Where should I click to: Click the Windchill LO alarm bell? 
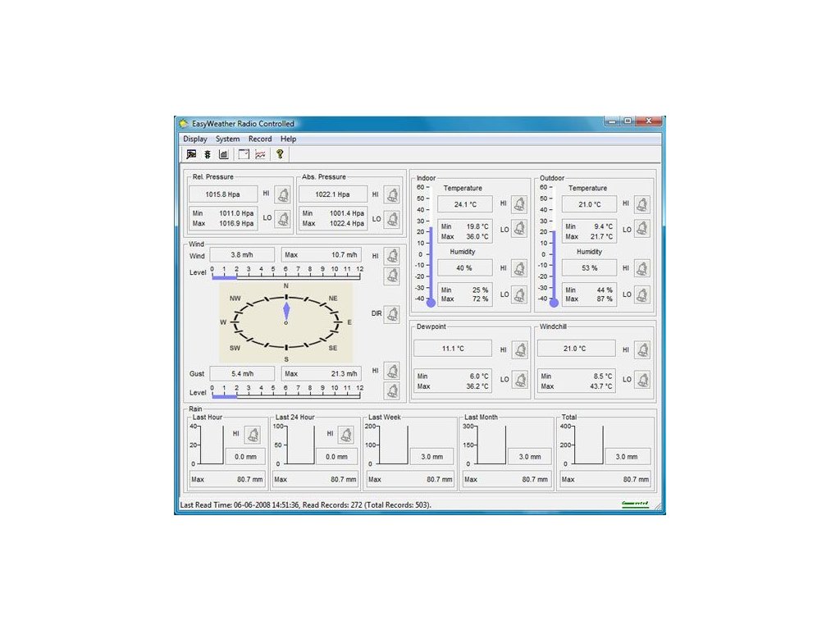coord(642,380)
